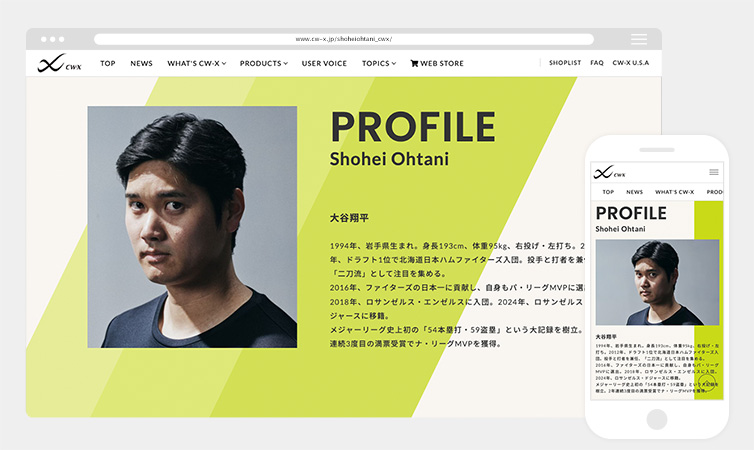Click the browser address bar URL
Viewport: 754px width, 450px height.
pyautogui.click(x=344, y=39)
